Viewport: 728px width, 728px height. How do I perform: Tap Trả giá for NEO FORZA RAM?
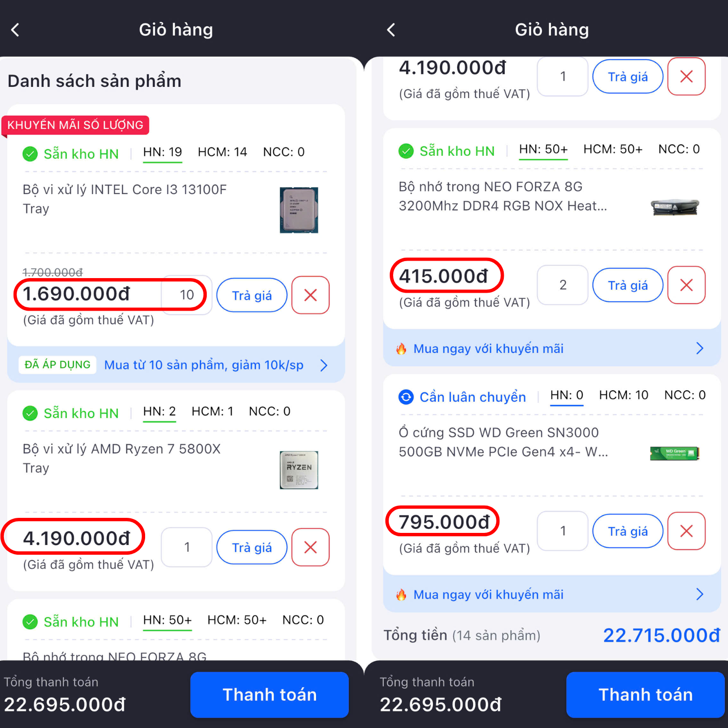(628, 285)
